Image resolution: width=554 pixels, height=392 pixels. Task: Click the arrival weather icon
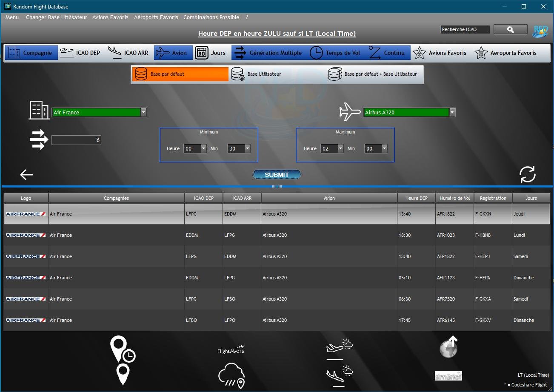[339, 376]
